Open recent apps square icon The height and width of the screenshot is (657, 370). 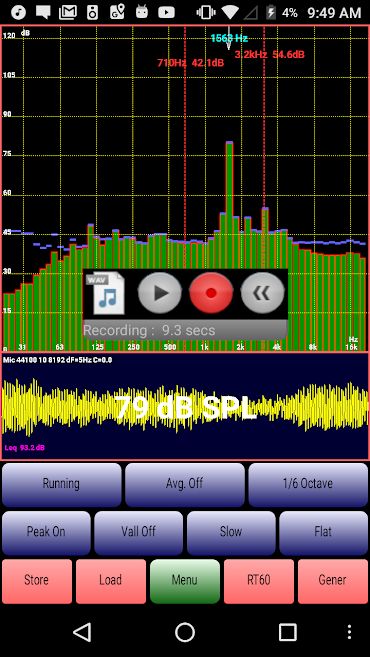287,631
